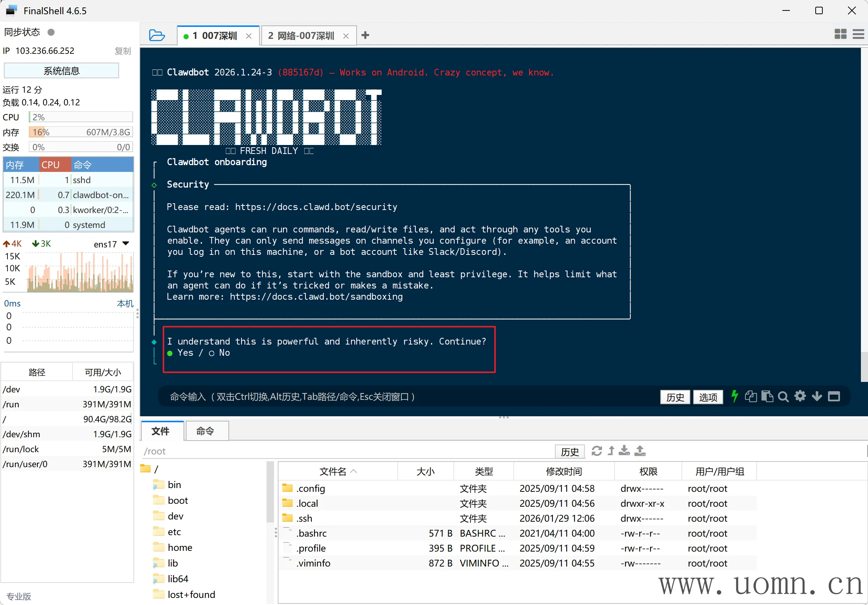Open terminal settings gear icon
868x605 pixels.
[800, 396]
